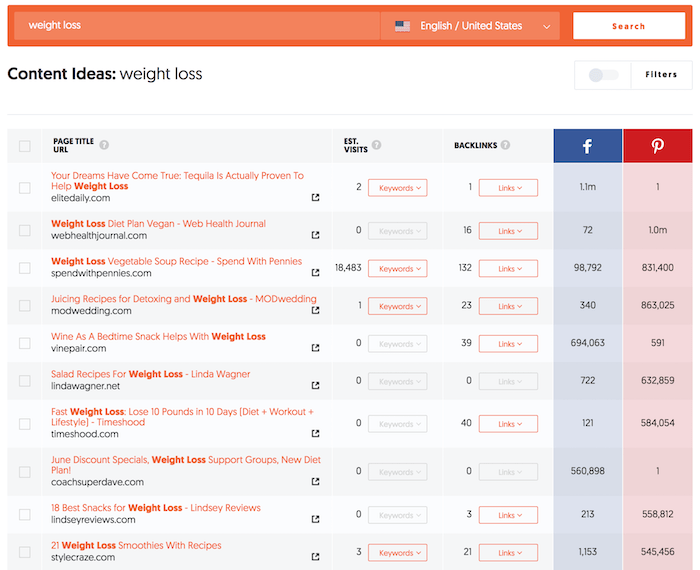Image resolution: width=700 pixels, height=570 pixels.
Task: Expand Links dropdown for vinepair.com row
Action: click(x=508, y=344)
